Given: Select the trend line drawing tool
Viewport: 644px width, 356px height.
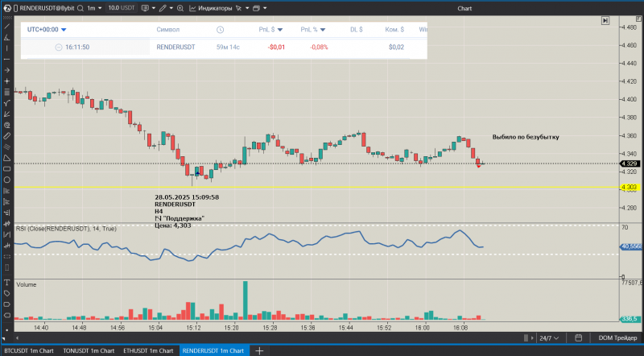Looking at the screenshot, I should tap(7, 27).
